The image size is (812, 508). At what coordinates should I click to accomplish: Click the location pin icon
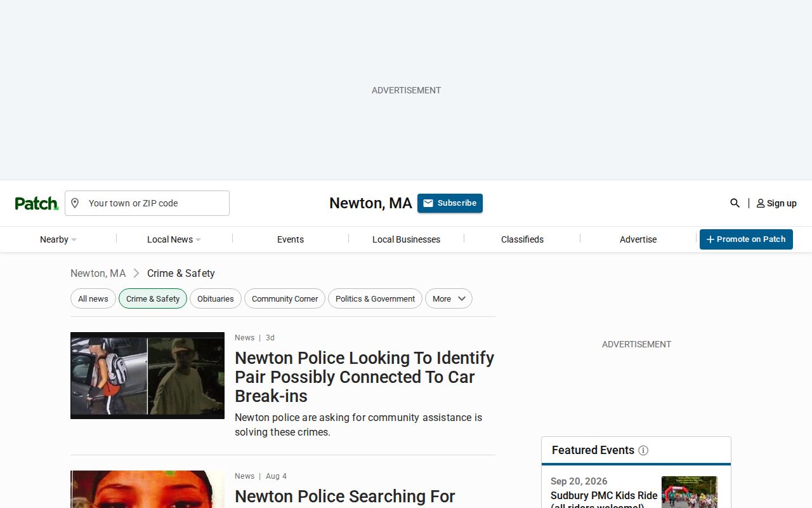[75, 203]
